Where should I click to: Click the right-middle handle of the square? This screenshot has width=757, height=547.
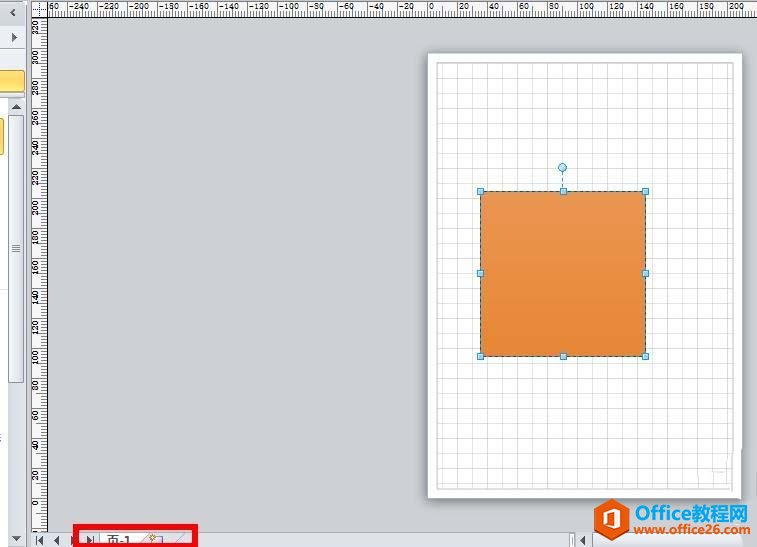coord(645,273)
